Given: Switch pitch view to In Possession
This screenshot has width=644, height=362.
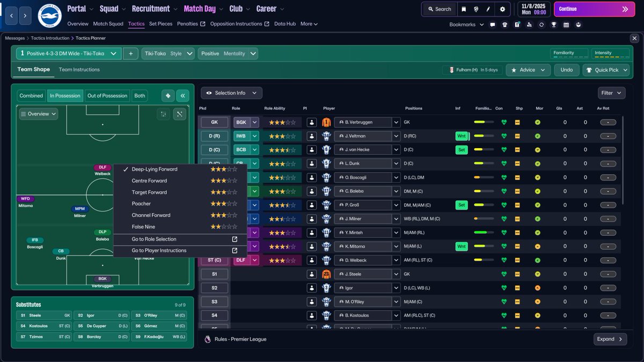Looking at the screenshot, I should click(x=65, y=96).
